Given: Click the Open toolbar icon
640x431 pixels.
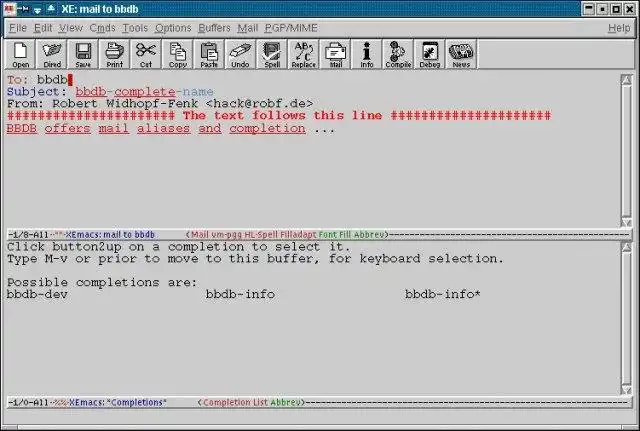Looking at the screenshot, I should click(x=20, y=54).
